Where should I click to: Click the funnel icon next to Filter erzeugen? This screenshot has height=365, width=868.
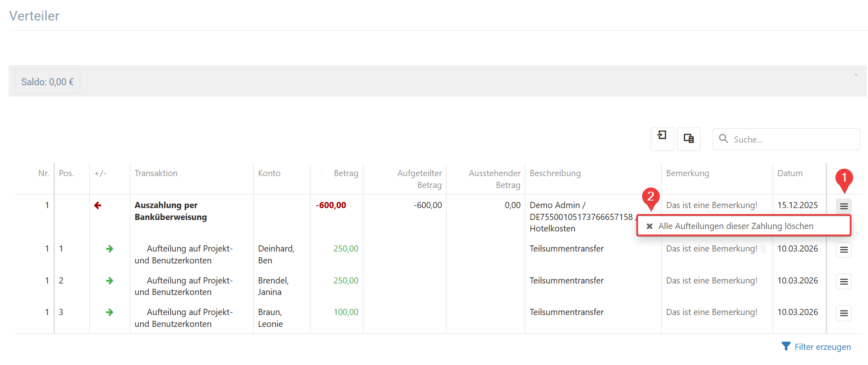click(x=786, y=347)
